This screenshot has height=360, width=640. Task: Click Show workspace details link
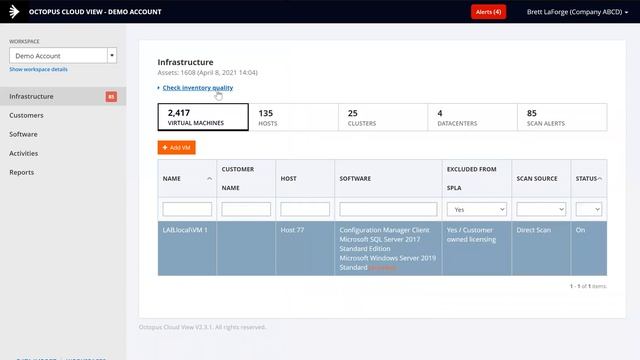click(38, 69)
